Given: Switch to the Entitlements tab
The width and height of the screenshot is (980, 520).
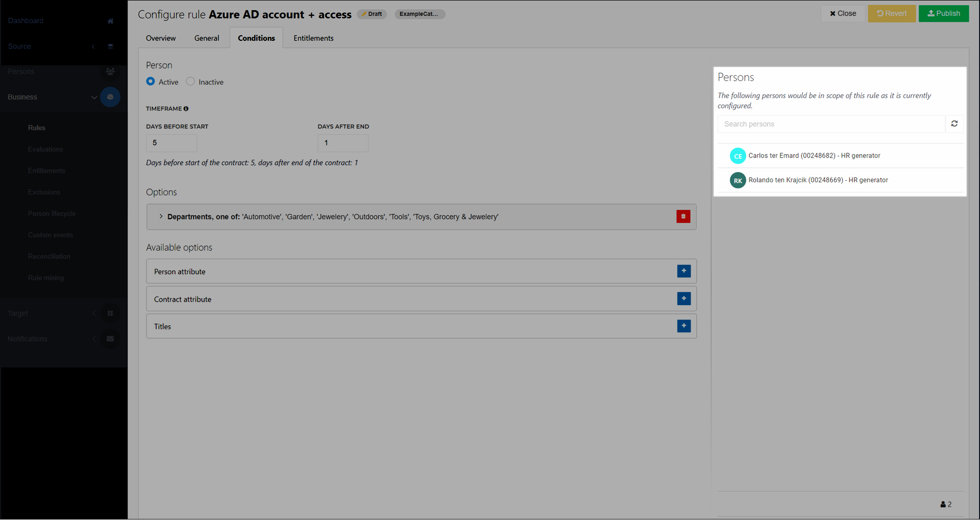Looking at the screenshot, I should pyautogui.click(x=313, y=38).
